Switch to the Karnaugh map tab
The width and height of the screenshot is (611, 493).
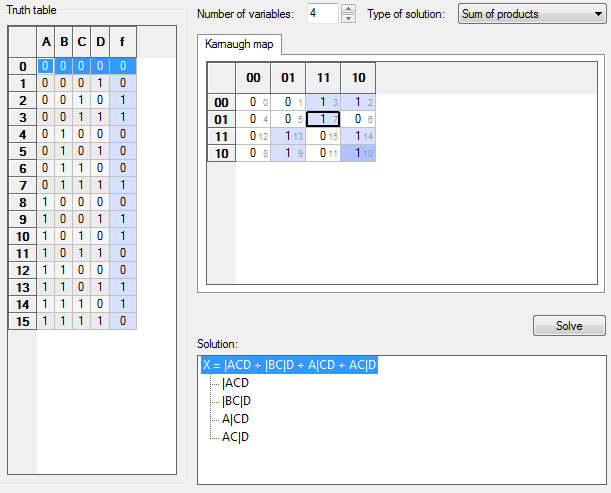[239, 44]
